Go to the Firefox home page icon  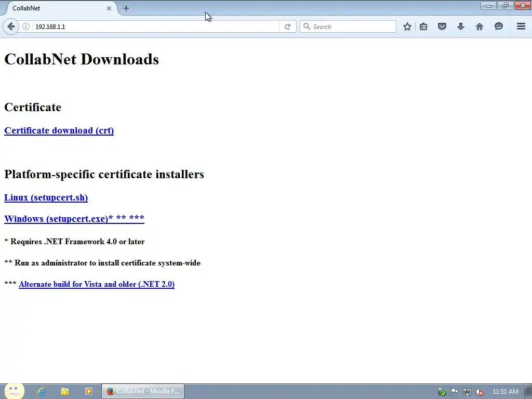[x=480, y=26]
